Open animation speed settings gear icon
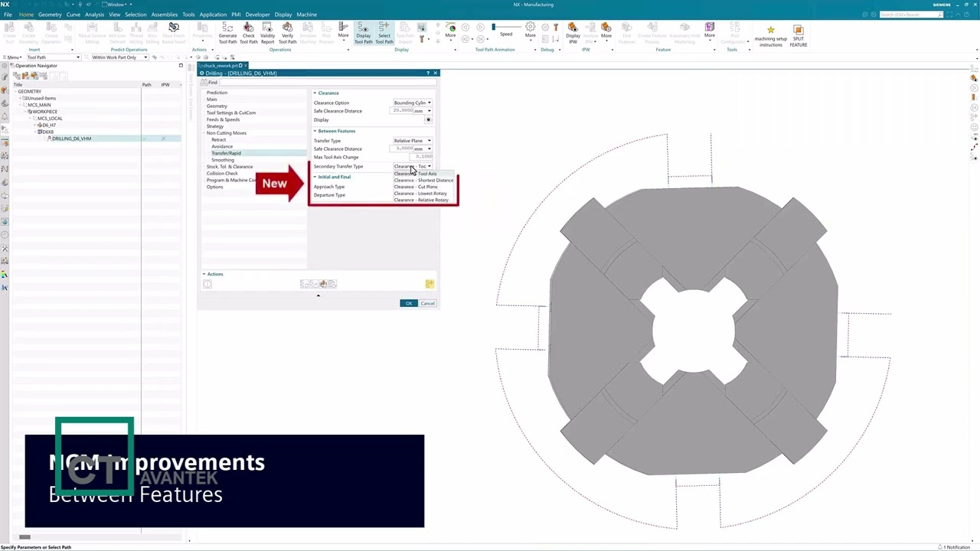The image size is (980, 551). 530,27
